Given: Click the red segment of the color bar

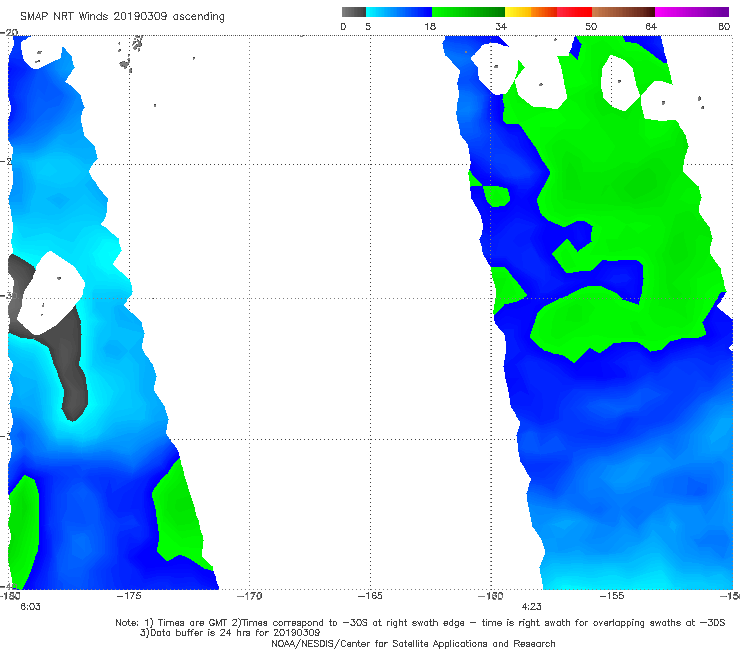Looking at the screenshot, I should pyautogui.click(x=574, y=12).
